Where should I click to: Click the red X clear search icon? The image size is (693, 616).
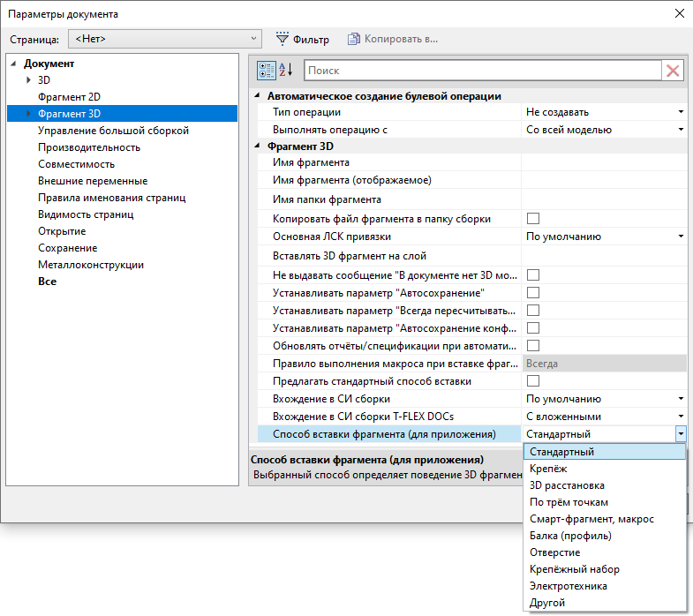coord(673,71)
